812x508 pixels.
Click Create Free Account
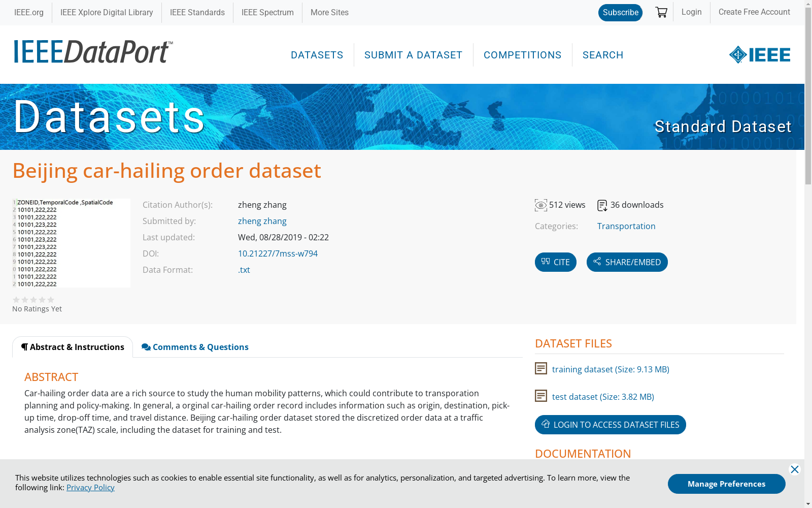[x=754, y=12]
